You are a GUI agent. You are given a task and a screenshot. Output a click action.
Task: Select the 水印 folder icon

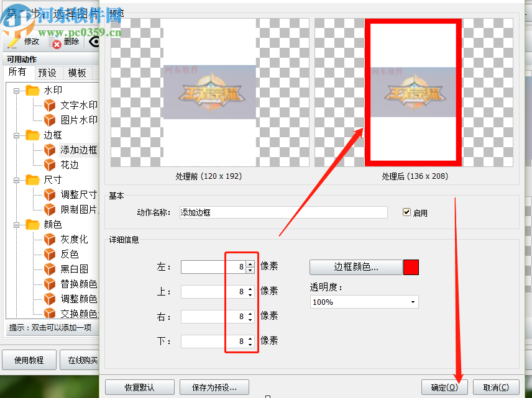tap(32, 90)
